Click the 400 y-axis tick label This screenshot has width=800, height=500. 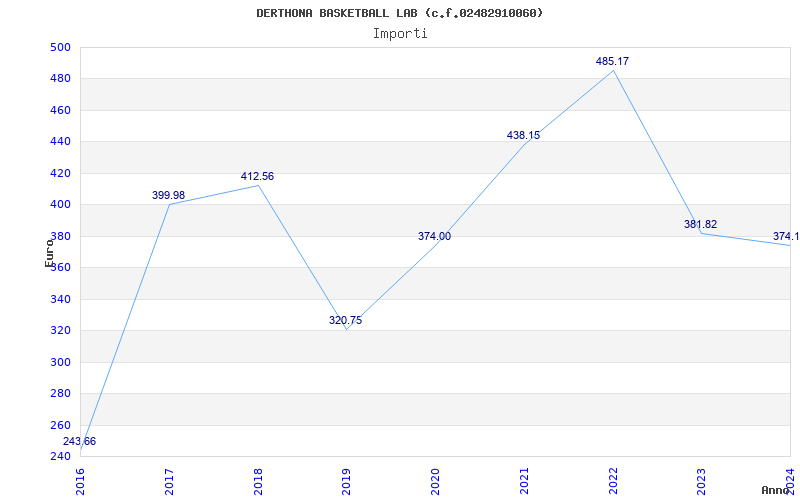[x=60, y=205]
